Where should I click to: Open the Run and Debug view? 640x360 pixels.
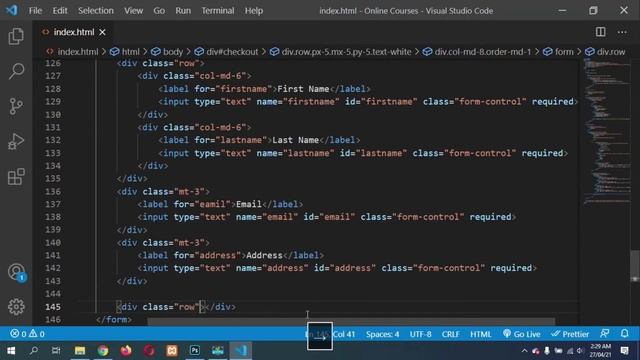(16, 142)
